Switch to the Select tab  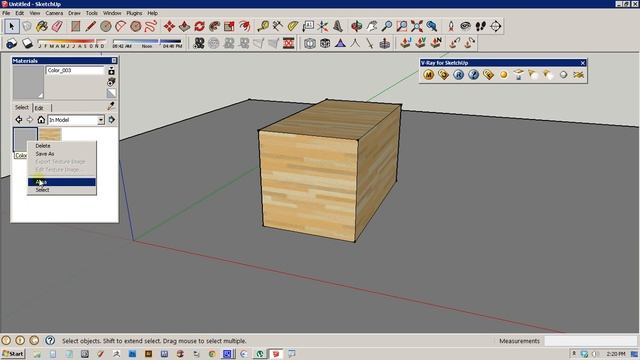[x=22, y=107]
